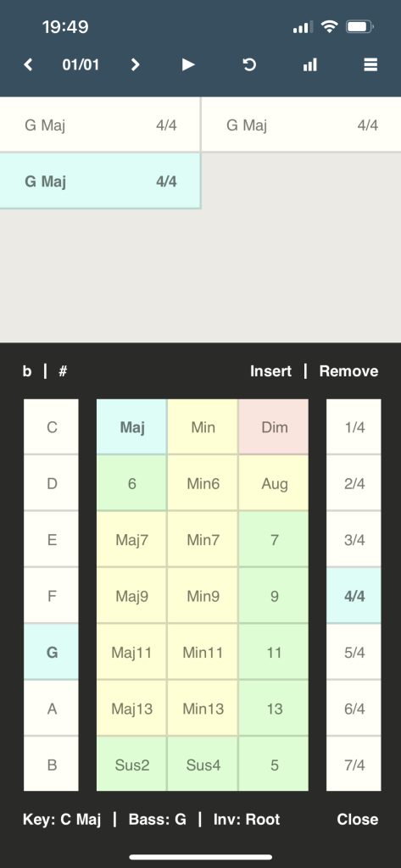This screenshot has width=401, height=868.
Task: Pick the pink Dim chord type
Action: click(274, 427)
